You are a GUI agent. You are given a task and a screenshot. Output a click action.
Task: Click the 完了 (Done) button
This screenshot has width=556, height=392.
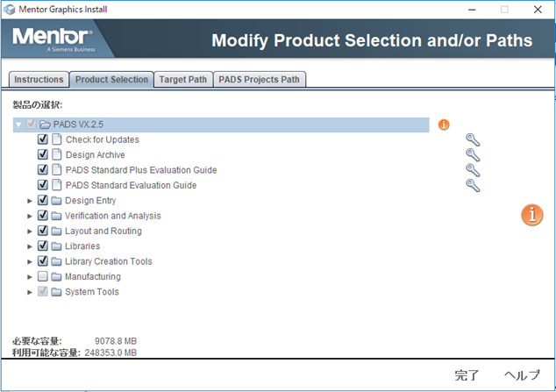tap(467, 375)
